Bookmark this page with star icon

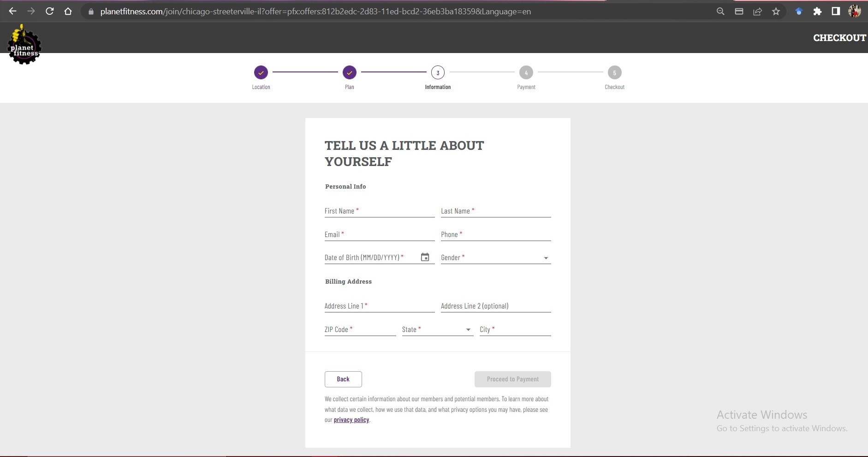(x=776, y=12)
